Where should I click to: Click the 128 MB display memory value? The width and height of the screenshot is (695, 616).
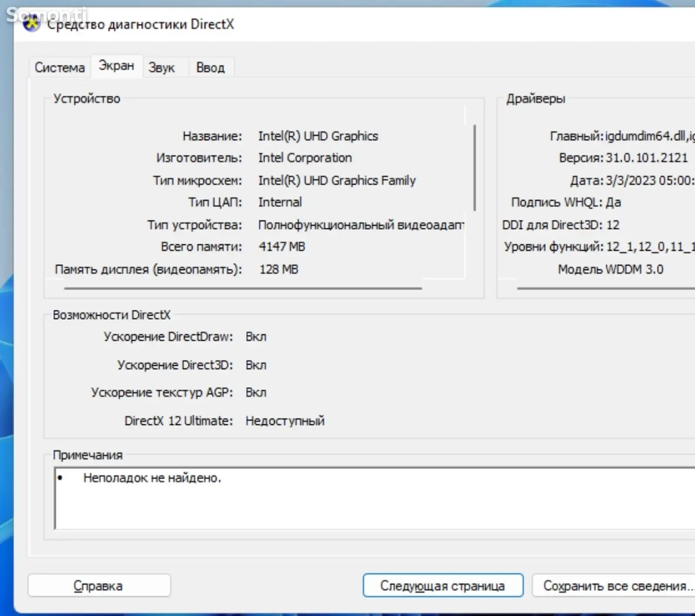[279, 270]
